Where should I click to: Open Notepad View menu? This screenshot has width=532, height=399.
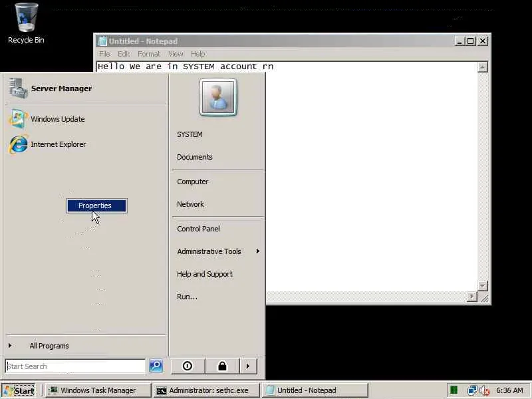(176, 54)
